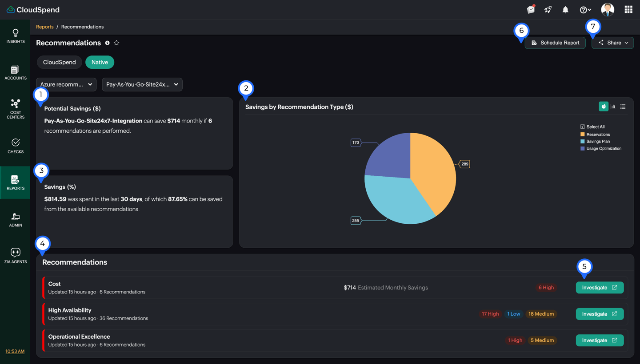This screenshot has height=364, width=640.
Task: Click the 255 pie chart label
Action: (356, 221)
